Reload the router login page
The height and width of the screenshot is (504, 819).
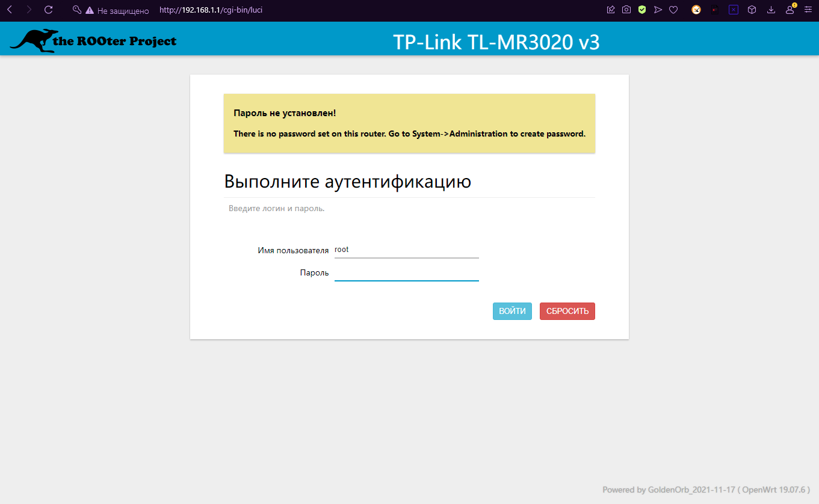[x=49, y=10]
